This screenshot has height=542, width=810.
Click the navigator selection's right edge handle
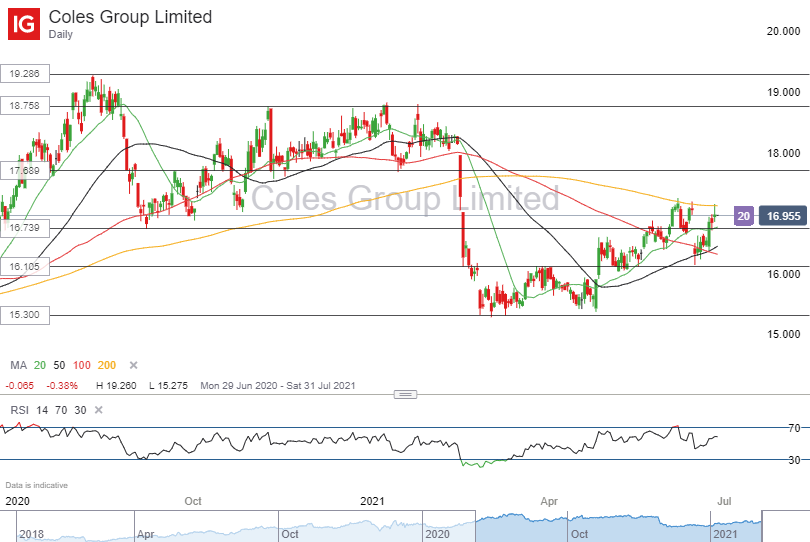tap(762, 526)
